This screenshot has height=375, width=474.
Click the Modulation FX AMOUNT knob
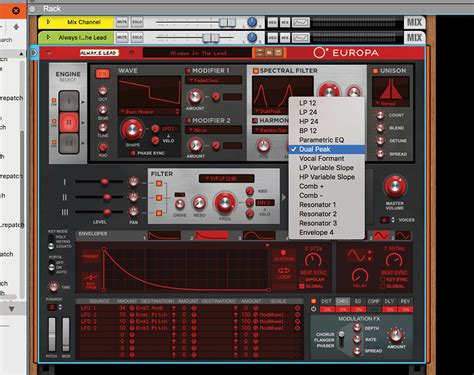coord(396,335)
